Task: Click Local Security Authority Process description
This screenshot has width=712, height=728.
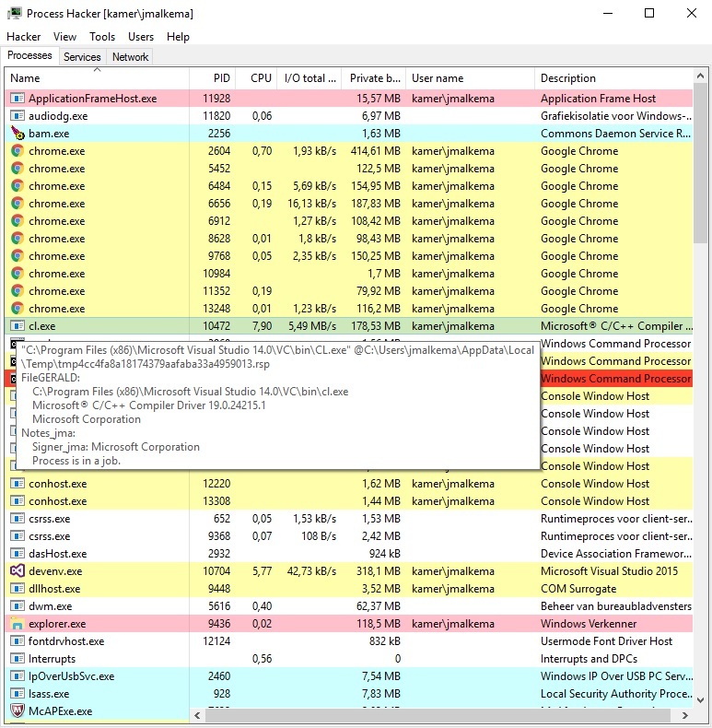Action: tap(616, 694)
